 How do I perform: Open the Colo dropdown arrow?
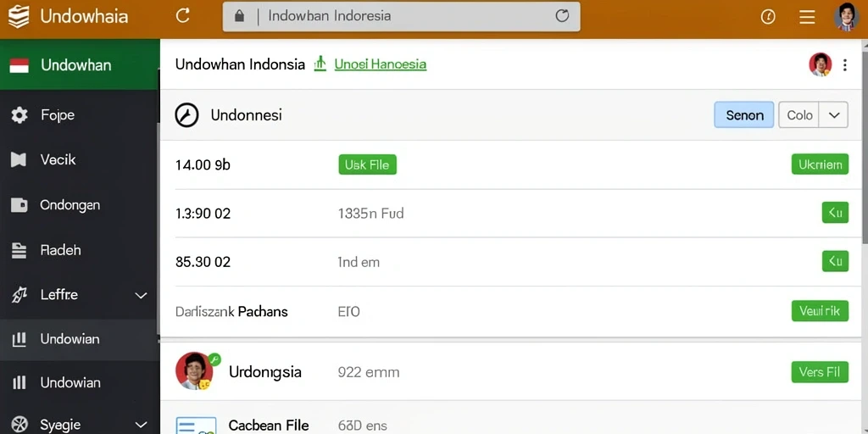(834, 115)
